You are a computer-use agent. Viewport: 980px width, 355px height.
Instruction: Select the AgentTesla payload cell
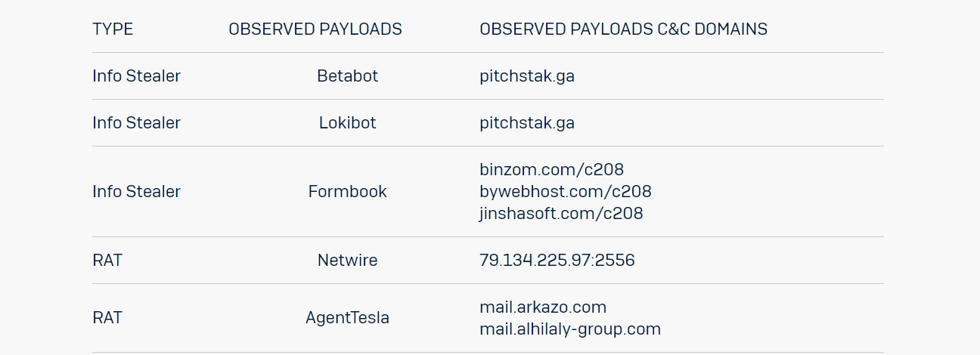pos(347,318)
